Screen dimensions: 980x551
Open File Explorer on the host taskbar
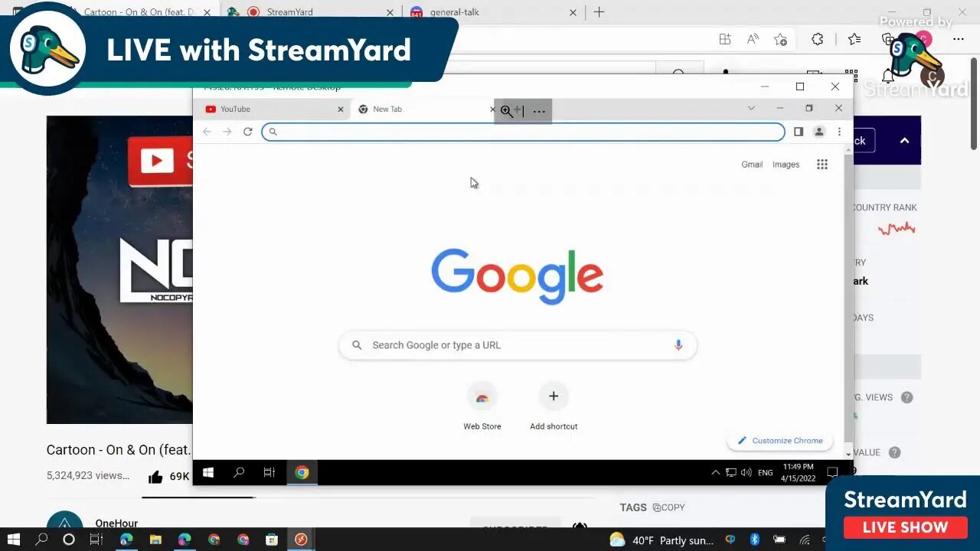click(155, 540)
